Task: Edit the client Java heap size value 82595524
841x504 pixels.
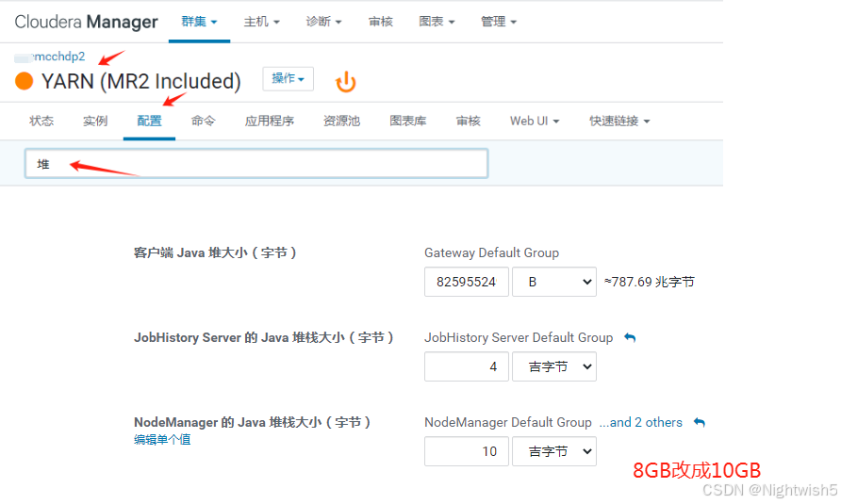Action: [x=466, y=282]
